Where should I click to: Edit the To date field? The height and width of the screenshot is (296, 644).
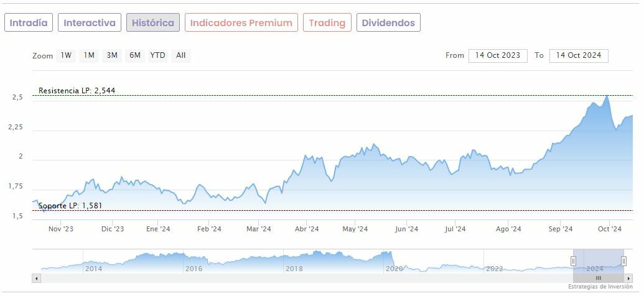[578, 55]
